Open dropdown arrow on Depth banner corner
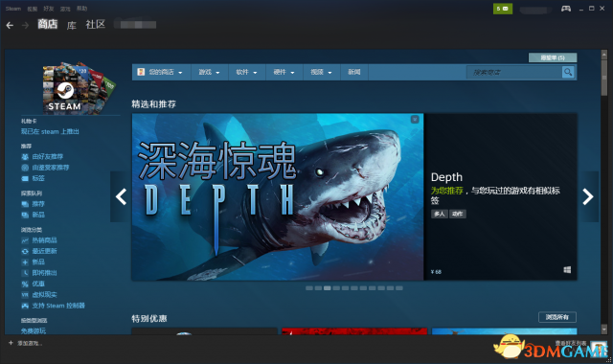The image size is (613, 364). (x=415, y=119)
